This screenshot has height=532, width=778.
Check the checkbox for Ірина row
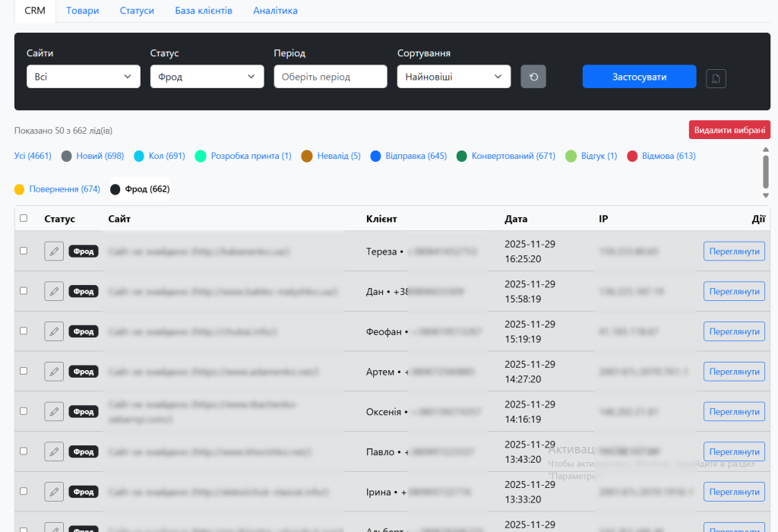pos(24,491)
